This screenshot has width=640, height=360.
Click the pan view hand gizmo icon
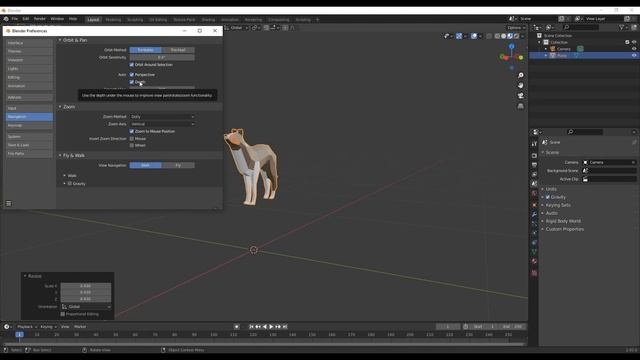520,86
